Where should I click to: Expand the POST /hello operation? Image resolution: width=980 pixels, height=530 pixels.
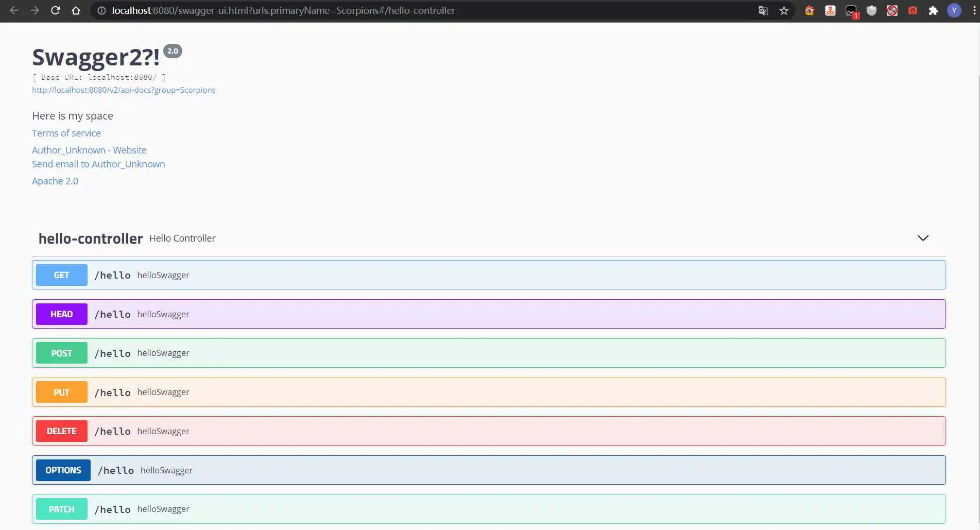pyautogui.click(x=488, y=353)
